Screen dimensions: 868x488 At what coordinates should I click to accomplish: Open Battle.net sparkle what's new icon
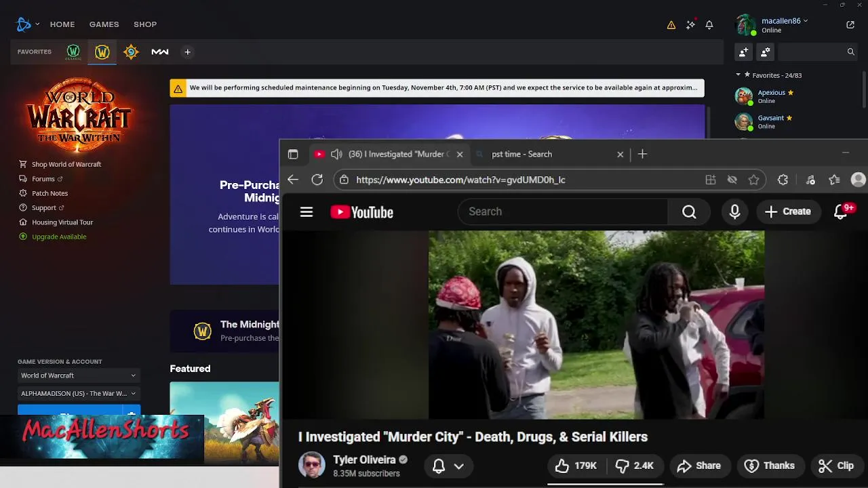coord(690,24)
